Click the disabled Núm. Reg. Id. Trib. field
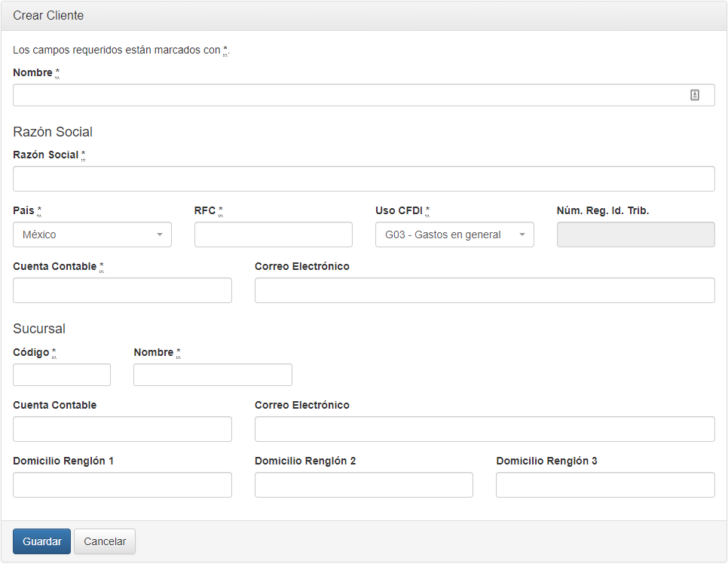This screenshot has height=564, width=728. tap(635, 234)
